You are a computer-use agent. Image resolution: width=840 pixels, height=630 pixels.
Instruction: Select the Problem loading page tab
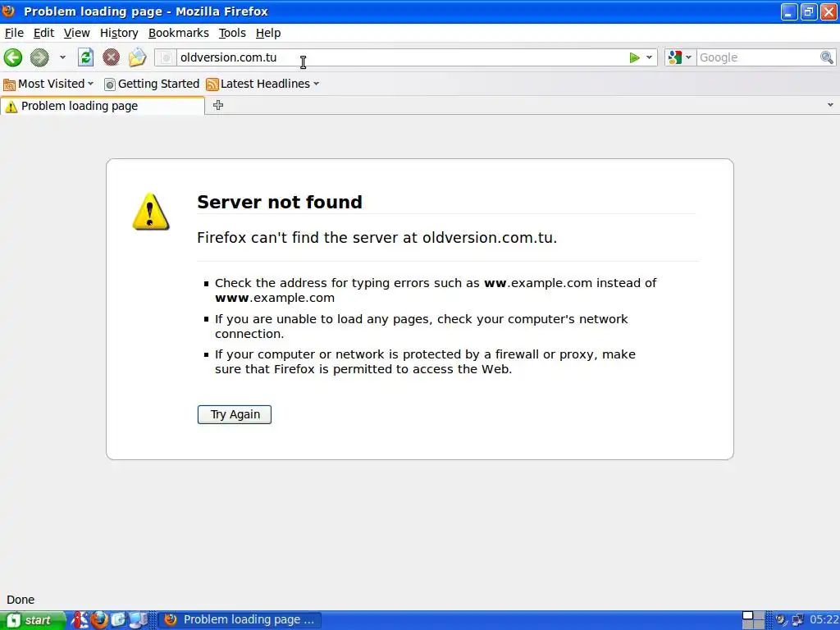102,106
